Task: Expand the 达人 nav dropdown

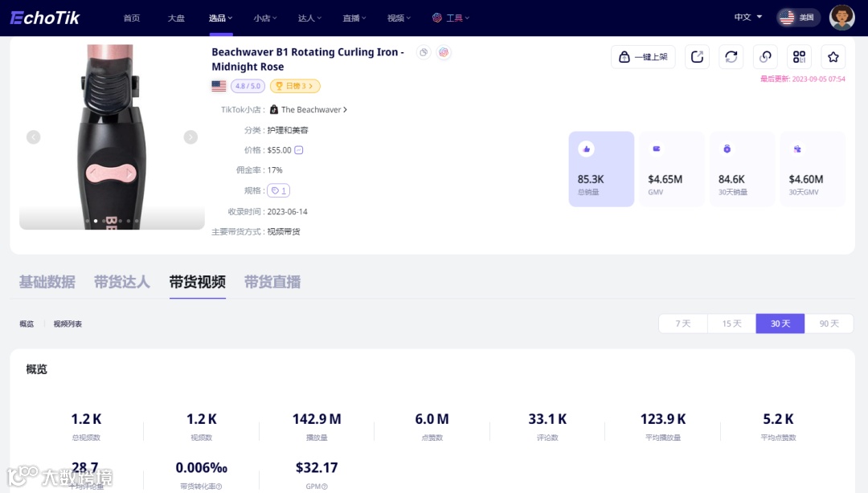Action: coord(309,18)
